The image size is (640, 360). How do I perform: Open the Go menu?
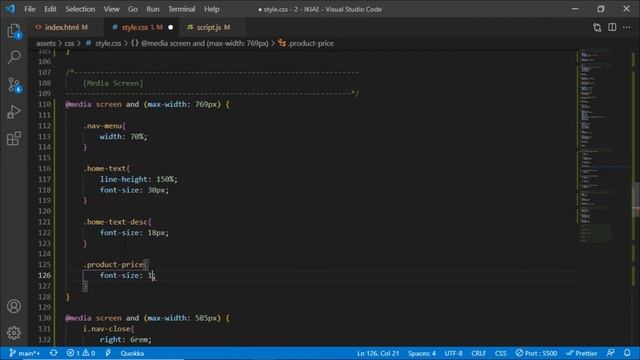(133, 9)
